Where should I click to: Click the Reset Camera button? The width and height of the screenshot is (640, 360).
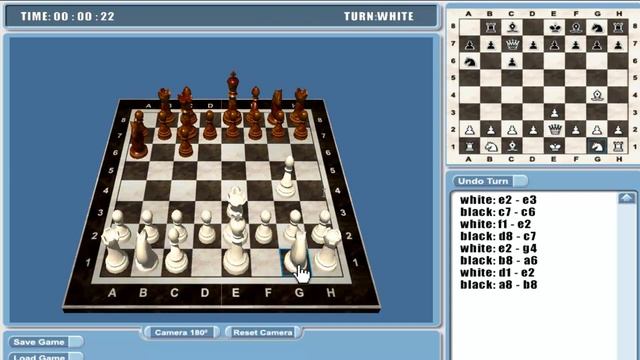263,333
